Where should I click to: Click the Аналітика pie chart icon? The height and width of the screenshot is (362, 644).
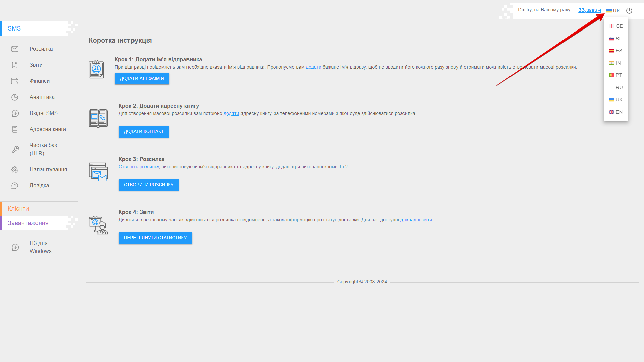pos(15,97)
